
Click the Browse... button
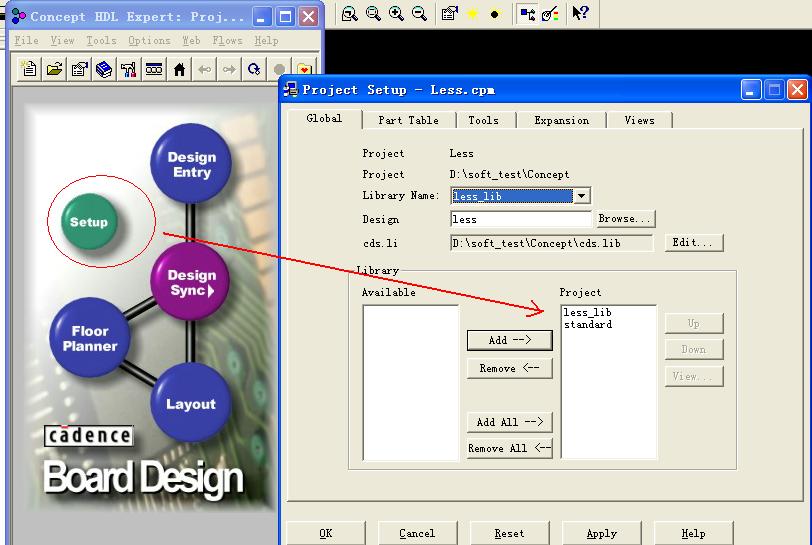625,219
